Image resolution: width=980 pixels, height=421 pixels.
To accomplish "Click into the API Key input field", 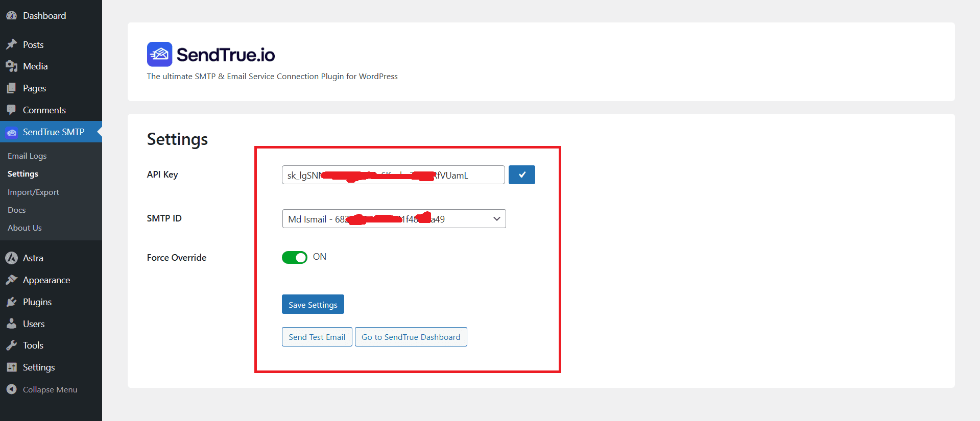I will 393,175.
